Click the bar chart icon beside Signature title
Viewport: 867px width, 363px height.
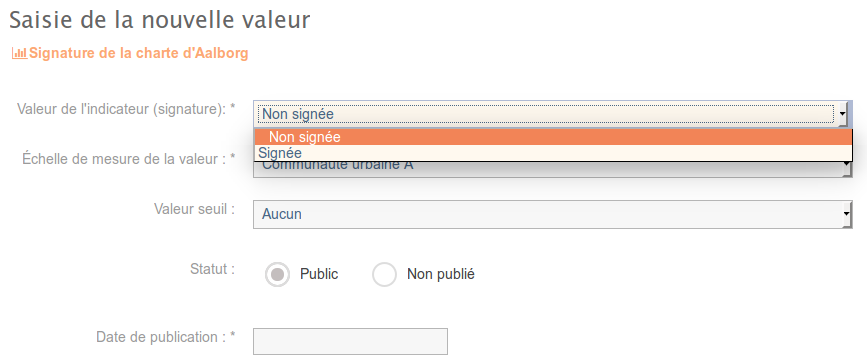[x=19, y=54]
